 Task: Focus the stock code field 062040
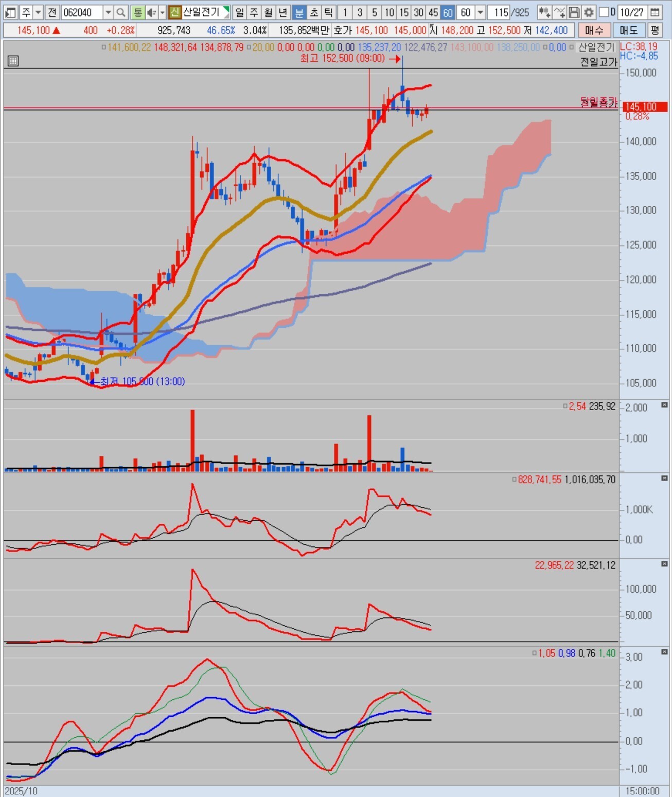tap(81, 12)
